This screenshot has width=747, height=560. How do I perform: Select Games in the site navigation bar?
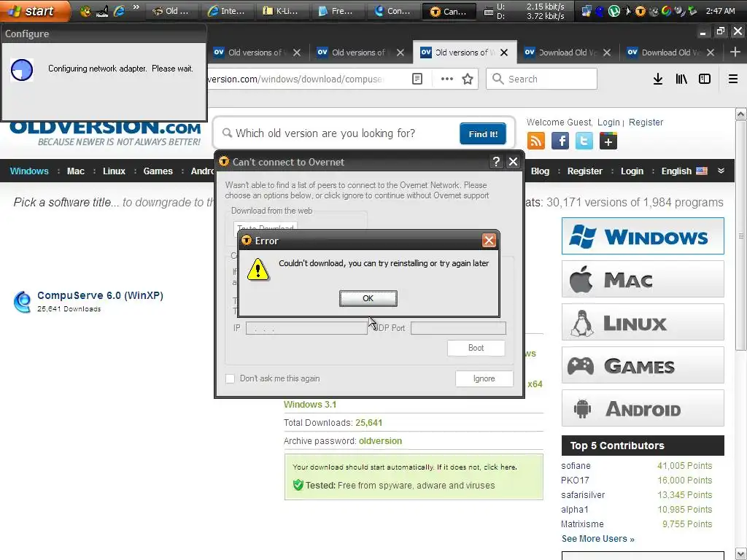tap(158, 171)
